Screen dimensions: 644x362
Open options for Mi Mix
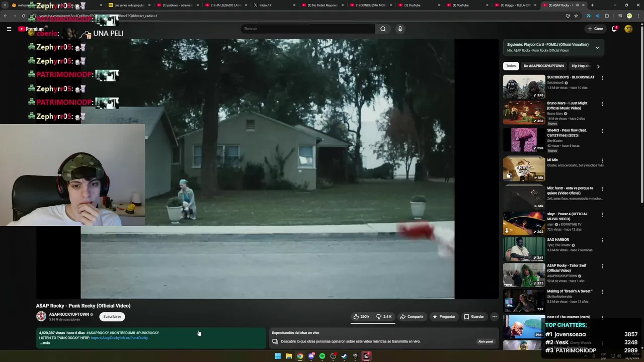tap(602, 161)
